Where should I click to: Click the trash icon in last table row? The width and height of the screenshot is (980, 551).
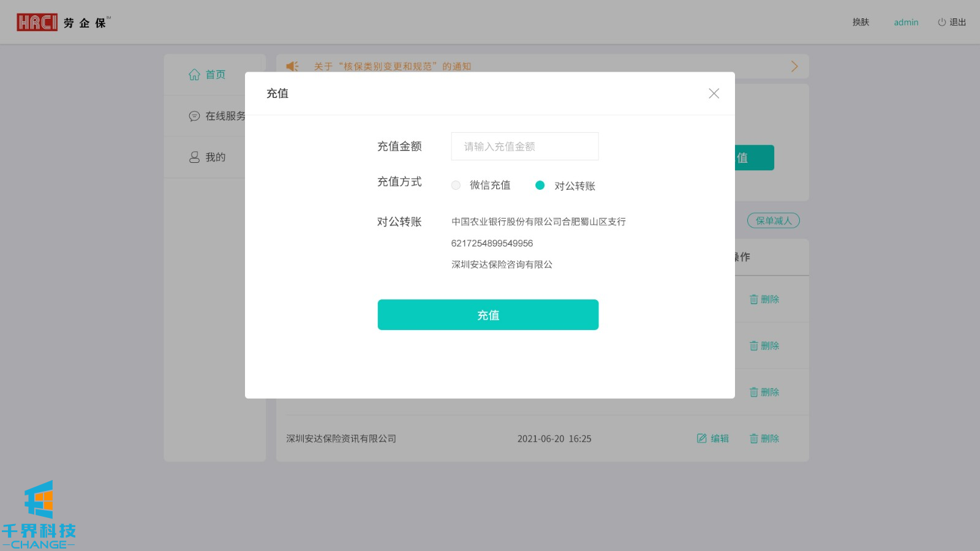754,438
